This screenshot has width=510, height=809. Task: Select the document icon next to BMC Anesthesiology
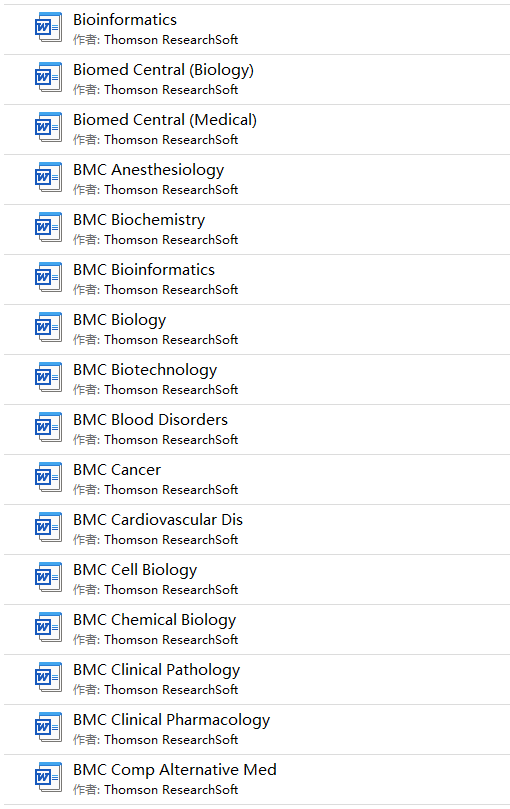pyautogui.click(x=49, y=177)
